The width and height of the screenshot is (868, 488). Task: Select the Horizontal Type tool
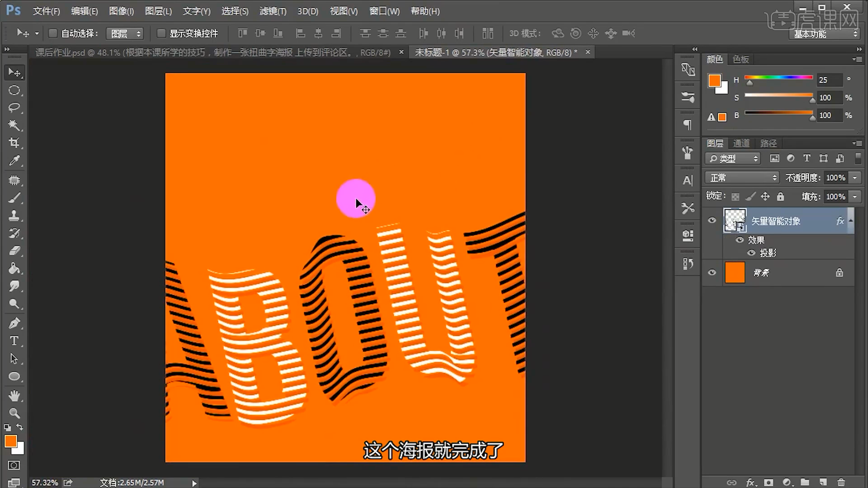[x=14, y=341]
